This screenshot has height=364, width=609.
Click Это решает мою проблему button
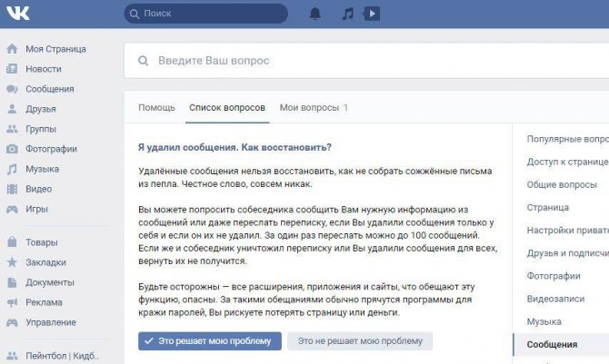point(210,341)
